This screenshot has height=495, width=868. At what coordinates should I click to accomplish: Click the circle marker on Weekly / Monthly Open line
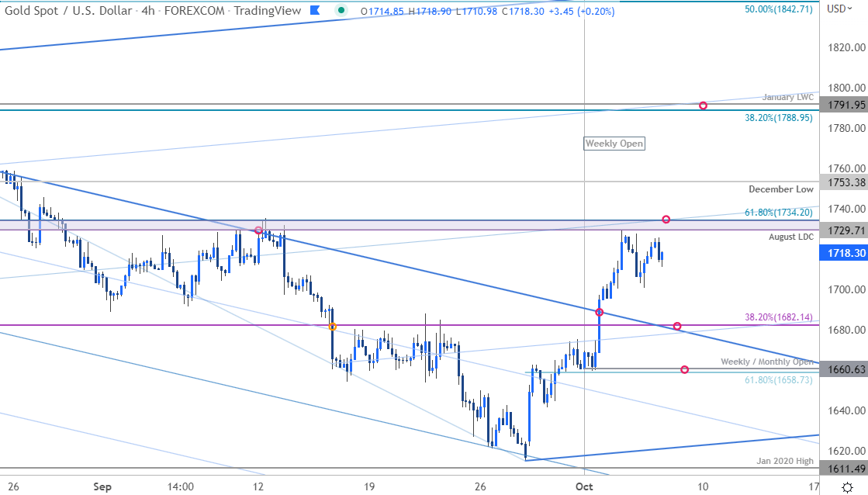pos(685,369)
